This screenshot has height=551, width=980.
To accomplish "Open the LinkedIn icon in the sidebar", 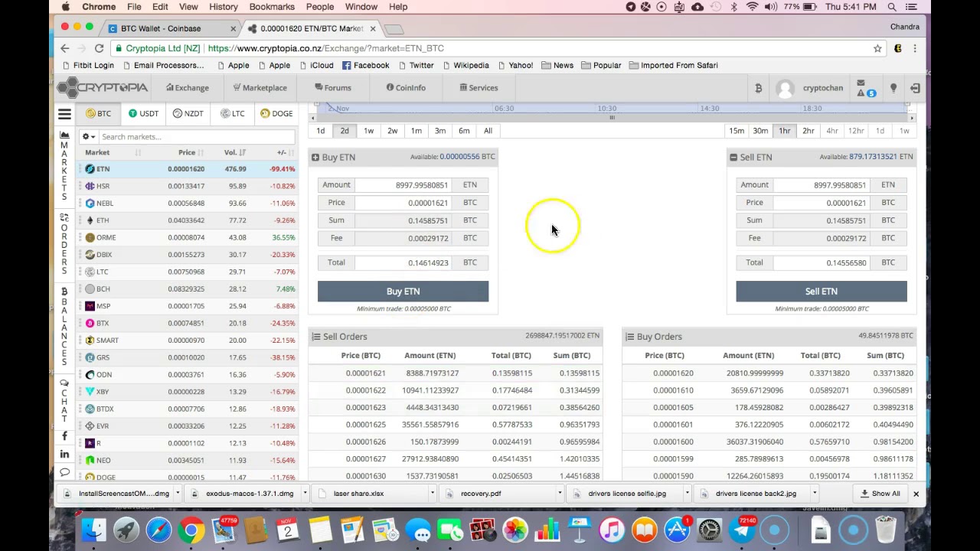I will click(64, 454).
